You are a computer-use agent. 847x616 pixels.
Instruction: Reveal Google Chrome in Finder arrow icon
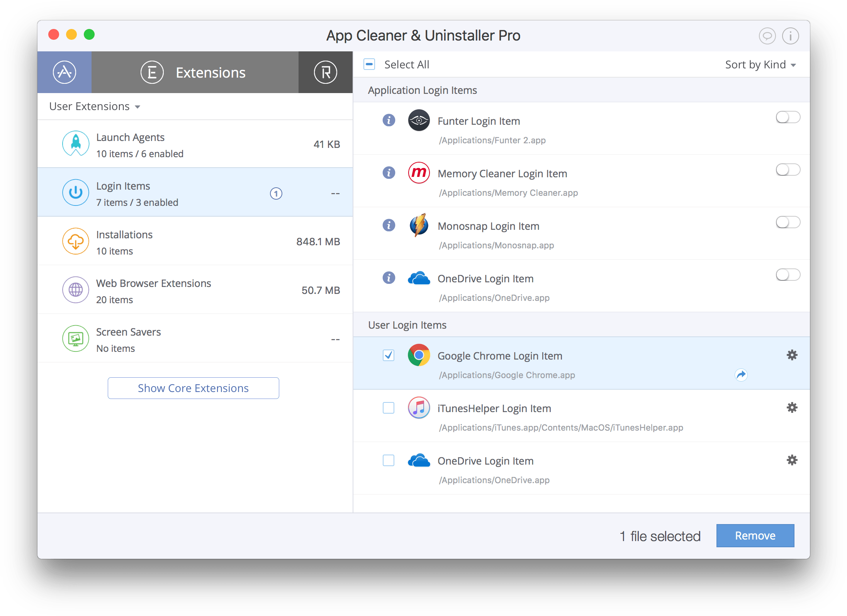pos(741,375)
